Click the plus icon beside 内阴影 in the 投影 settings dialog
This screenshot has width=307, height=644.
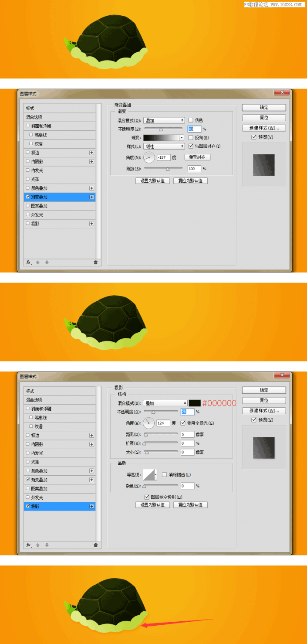(x=91, y=444)
